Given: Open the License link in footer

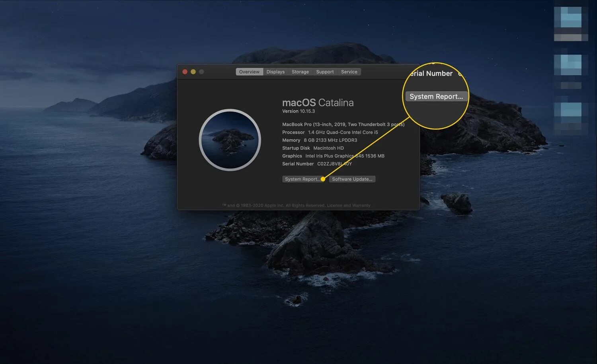Looking at the screenshot, I should 334,205.
